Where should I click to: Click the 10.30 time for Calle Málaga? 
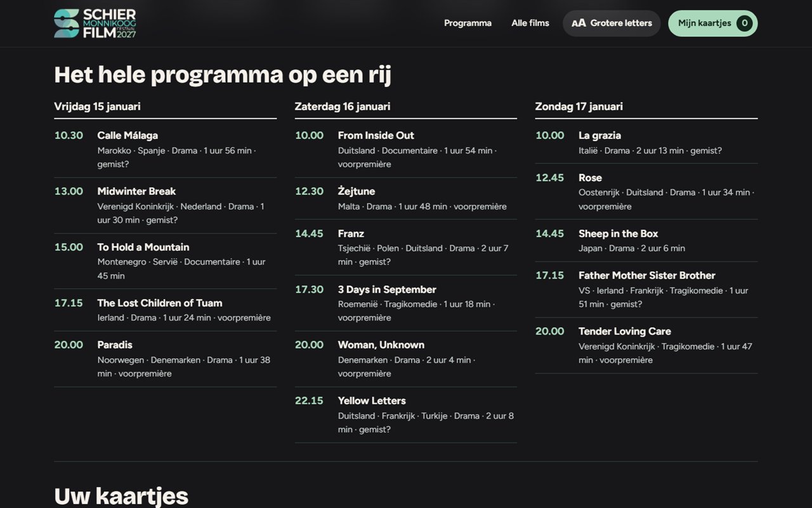(x=69, y=135)
